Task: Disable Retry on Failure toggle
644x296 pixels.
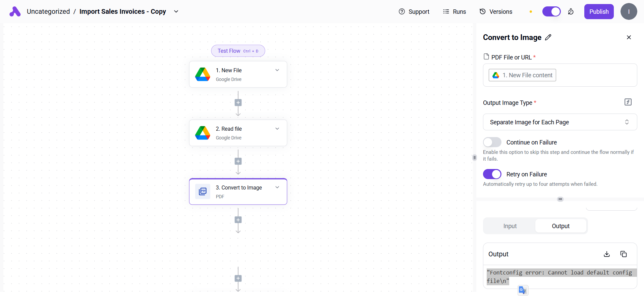Action: 492,174
